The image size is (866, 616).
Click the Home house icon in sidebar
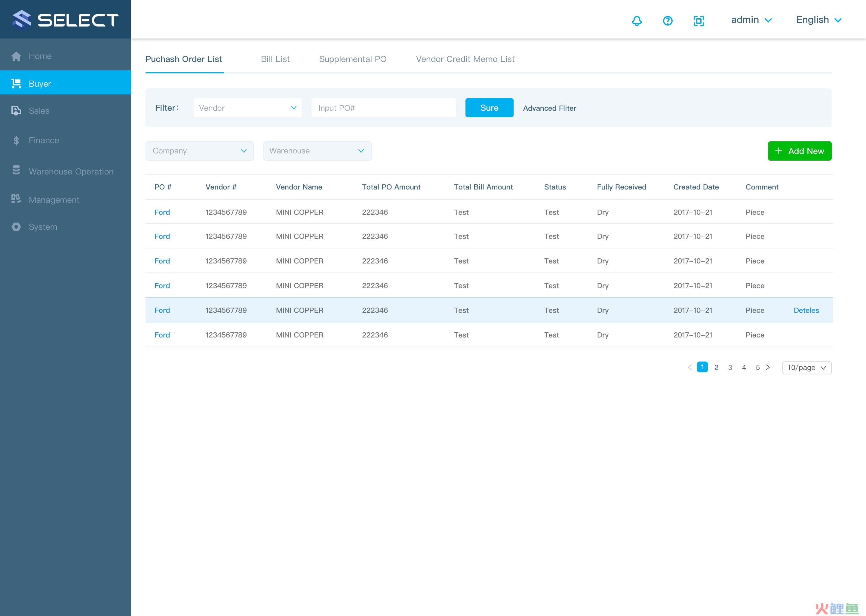point(16,56)
